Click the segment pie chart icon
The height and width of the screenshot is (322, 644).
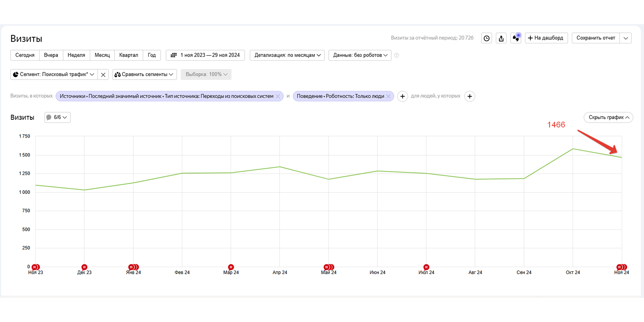pyautogui.click(x=16, y=74)
